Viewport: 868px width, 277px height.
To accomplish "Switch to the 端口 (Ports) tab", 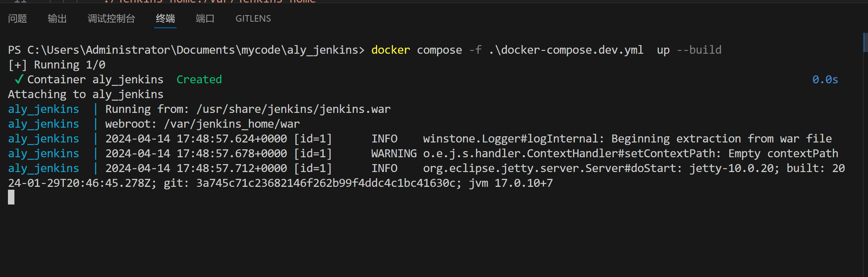I will pyautogui.click(x=205, y=19).
